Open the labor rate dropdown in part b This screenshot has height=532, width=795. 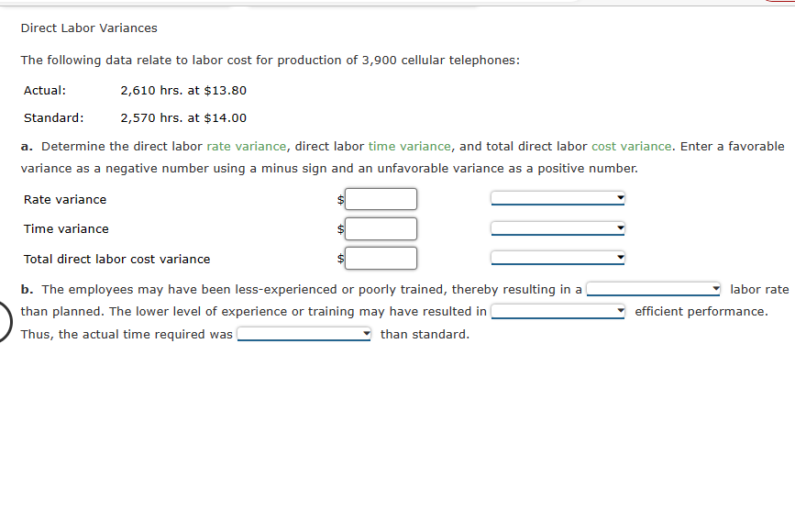click(x=652, y=288)
